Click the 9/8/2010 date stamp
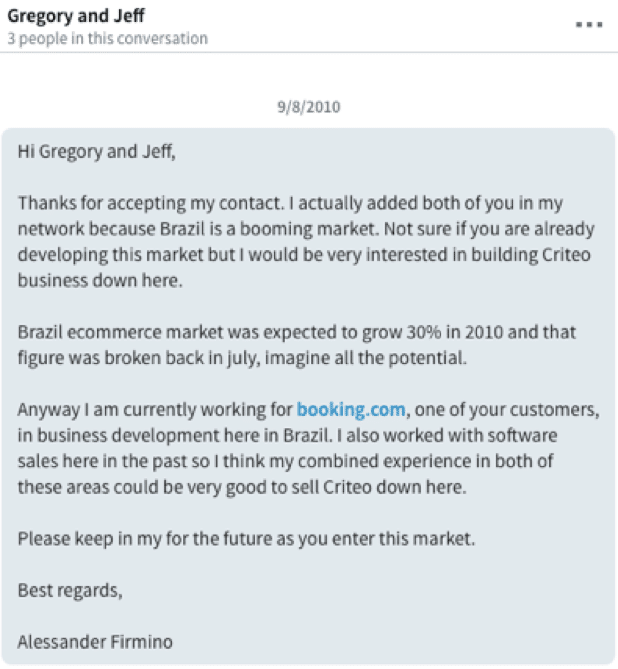This screenshot has width=618, height=669. [x=309, y=107]
